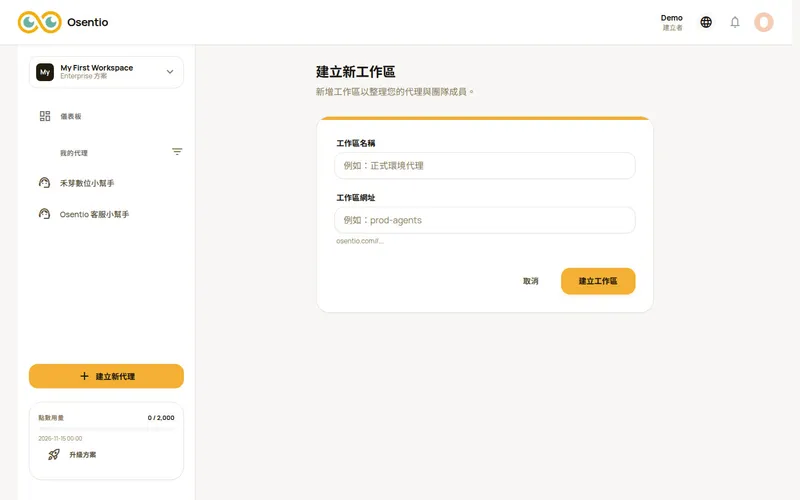Click the Demo account label
Image resolution: width=800 pixels, height=500 pixels.
[671, 18]
